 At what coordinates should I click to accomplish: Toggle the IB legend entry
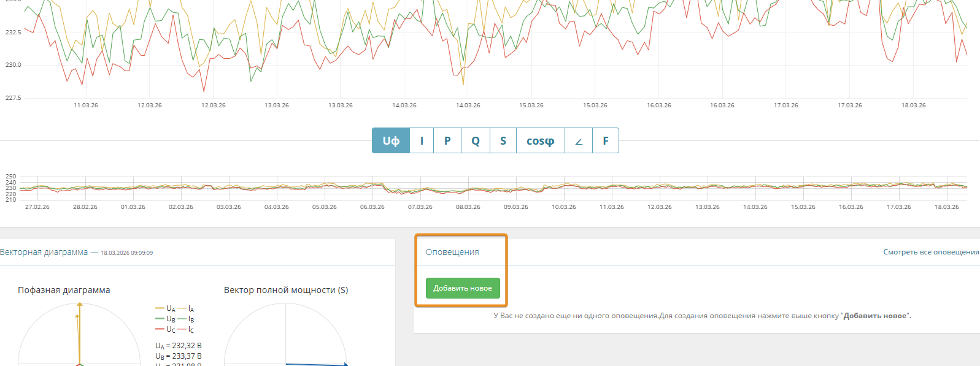coord(187,319)
